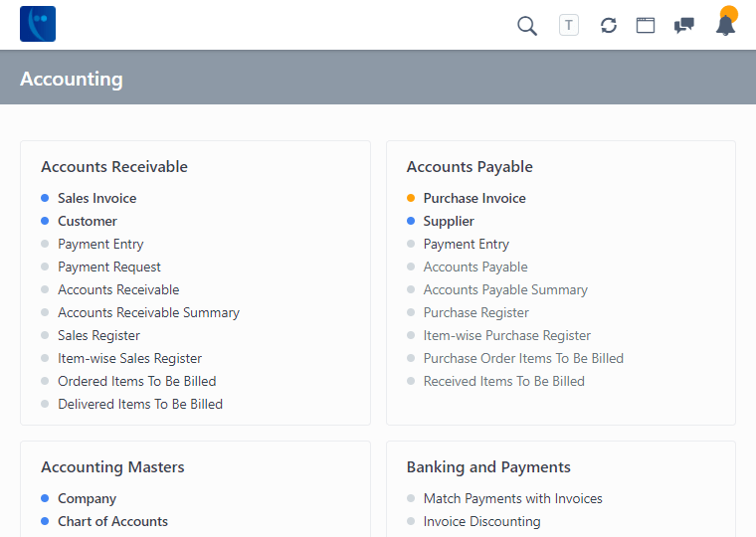Viewport: 756px width, 537px height.
Task: Click the T user avatar icon
Action: coord(569,26)
